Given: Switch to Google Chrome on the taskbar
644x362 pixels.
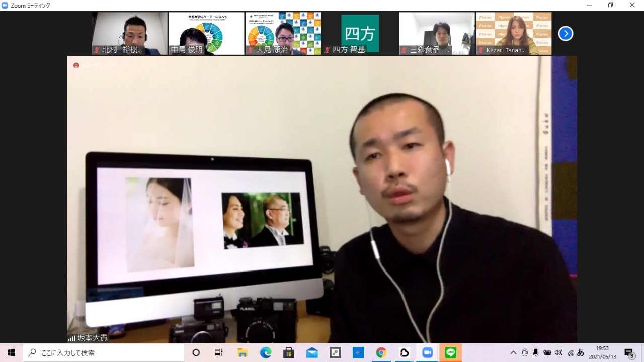Looking at the screenshot, I should pyautogui.click(x=381, y=352).
